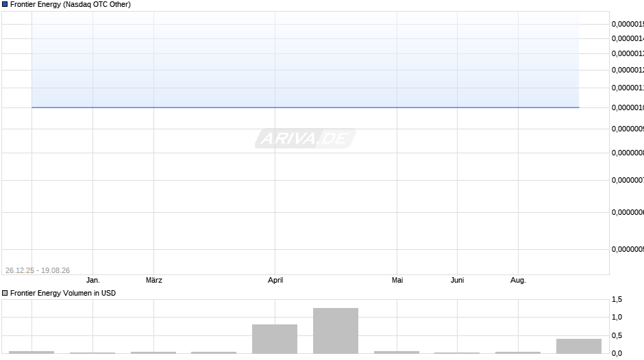Click the 'Aug.' axis label
The image size is (644, 360).
pyautogui.click(x=518, y=281)
